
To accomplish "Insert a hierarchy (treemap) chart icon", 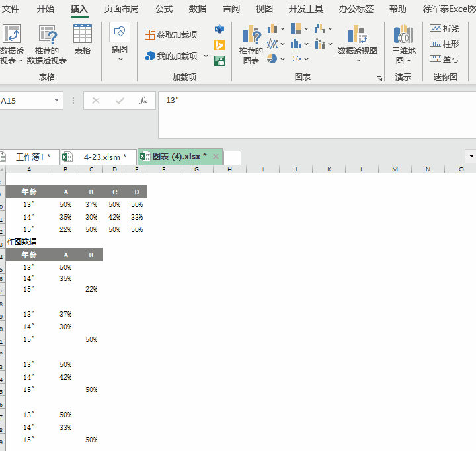I will pos(296,28).
